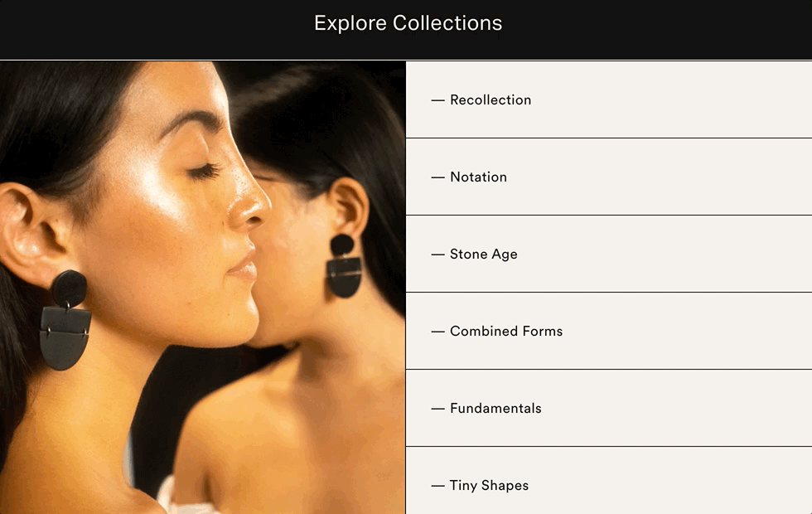Click the blank space in the Fundamentals row
This screenshot has height=514, width=812.
point(673,408)
